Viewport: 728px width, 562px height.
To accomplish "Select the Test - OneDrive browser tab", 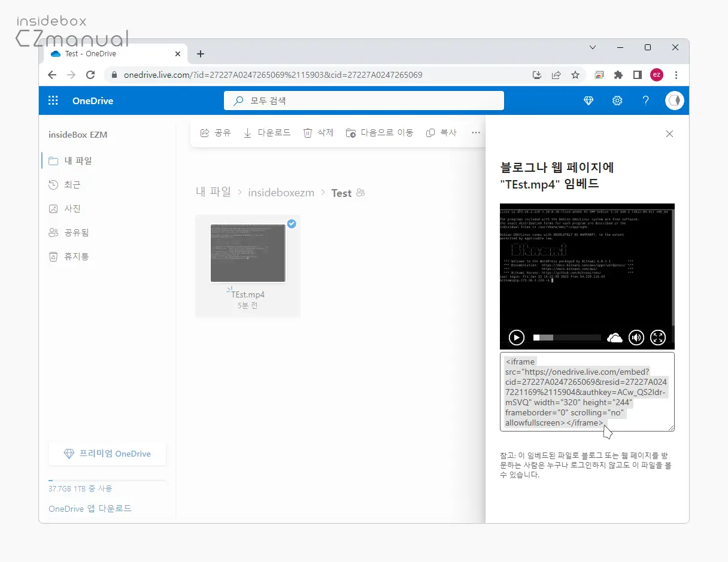I will point(116,54).
